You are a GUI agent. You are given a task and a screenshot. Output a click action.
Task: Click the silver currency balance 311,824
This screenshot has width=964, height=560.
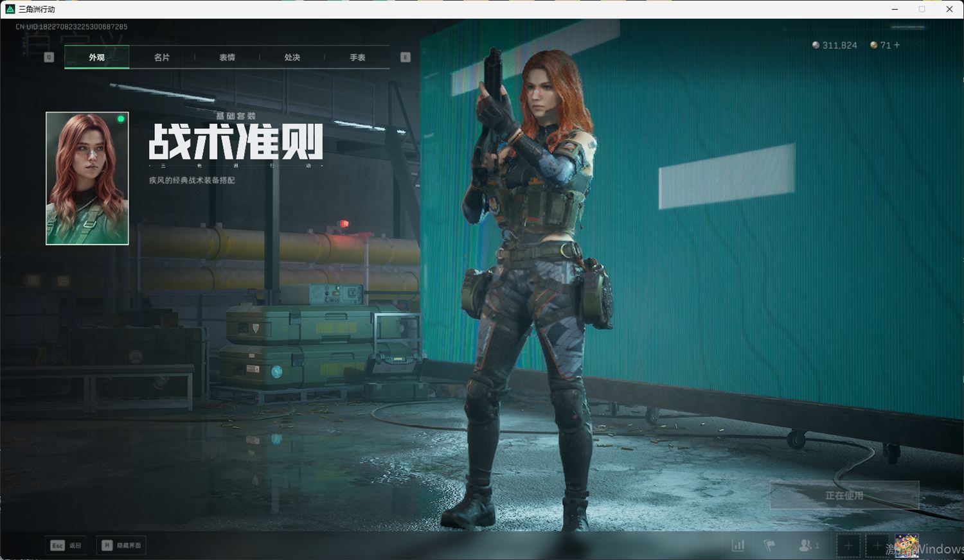834,45
